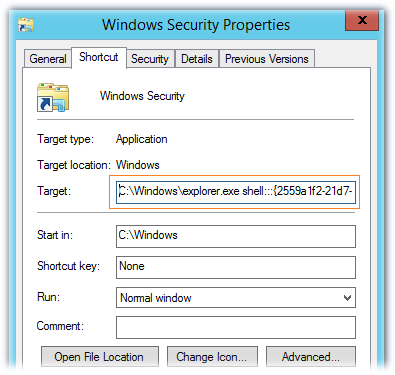Go to the Details tab
This screenshot has height=375, width=395.
(x=197, y=59)
